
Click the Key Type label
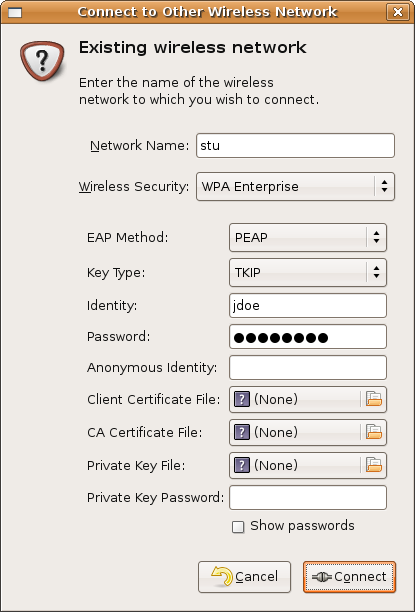[116, 273]
